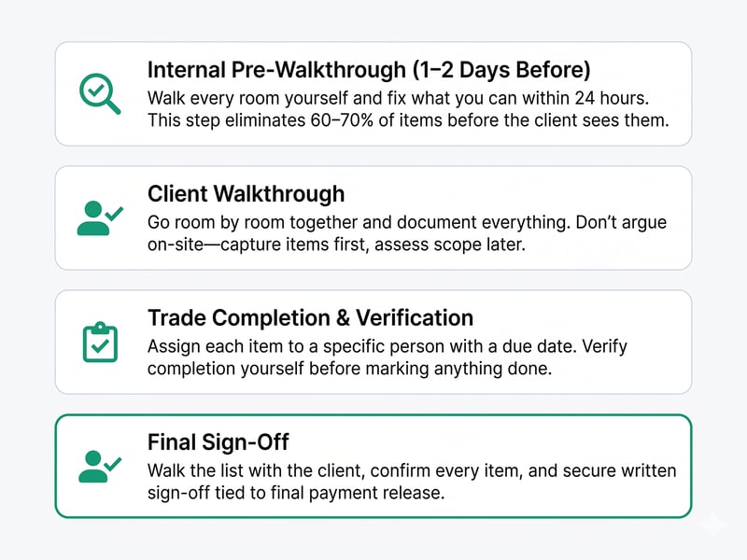
Task: Click the "Assign each item" description text
Action: click(388, 346)
